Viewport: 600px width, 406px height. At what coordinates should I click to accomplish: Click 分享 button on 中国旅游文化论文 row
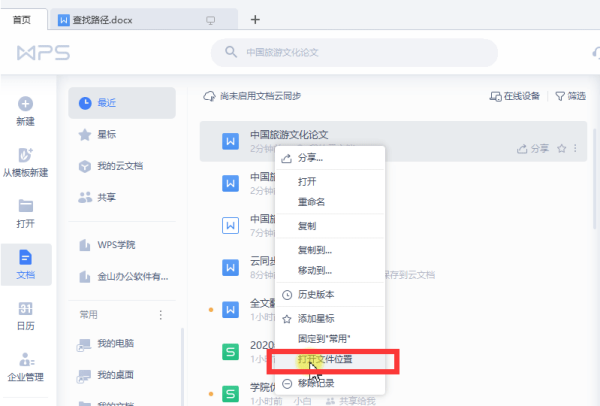[x=533, y=148]
